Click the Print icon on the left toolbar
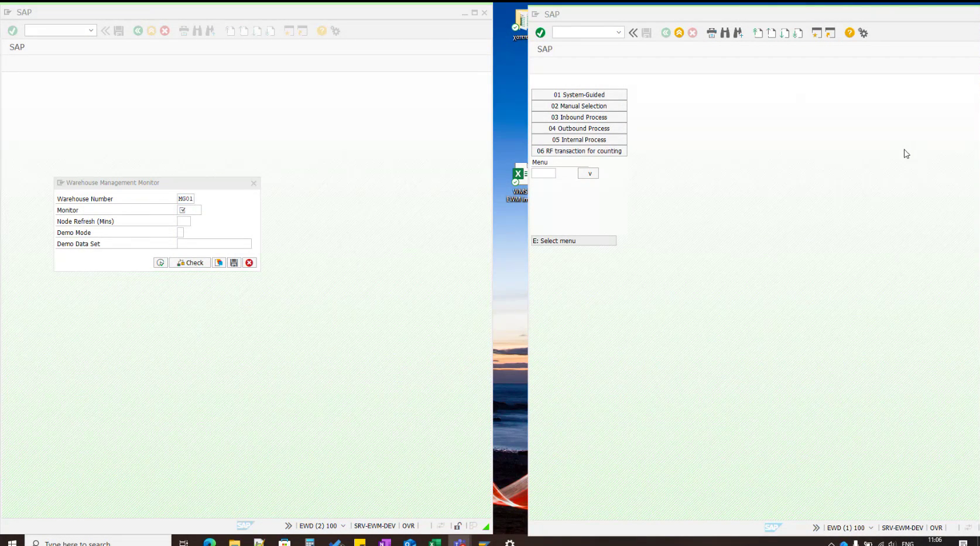 (183, 30)
